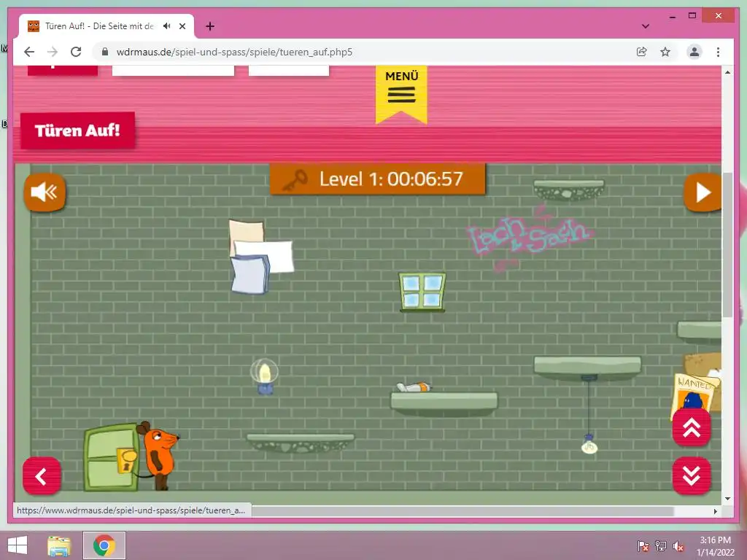Open File Explorer from taskbar
This screenshot has width=747, height=560.
[59, 545]
